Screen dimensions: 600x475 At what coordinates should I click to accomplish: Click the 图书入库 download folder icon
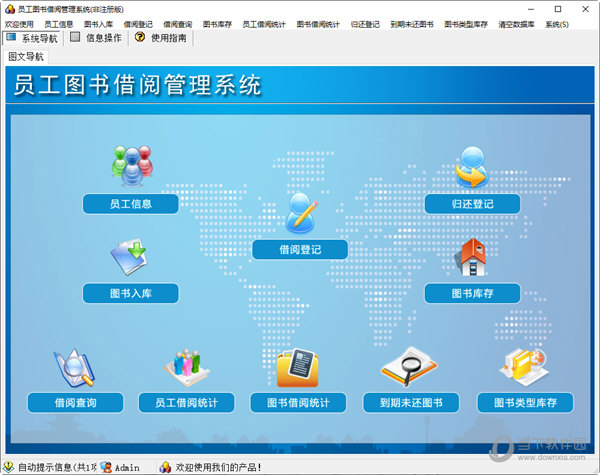pyautogui.click(x=130, y=257)
